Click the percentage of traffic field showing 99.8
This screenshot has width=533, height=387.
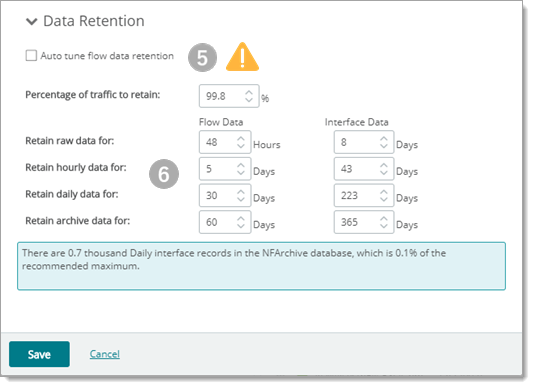coord(229,96)
